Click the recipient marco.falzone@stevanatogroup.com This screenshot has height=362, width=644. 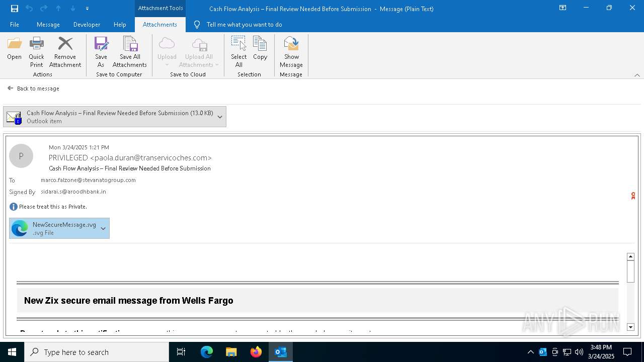[x=88, y=180]
